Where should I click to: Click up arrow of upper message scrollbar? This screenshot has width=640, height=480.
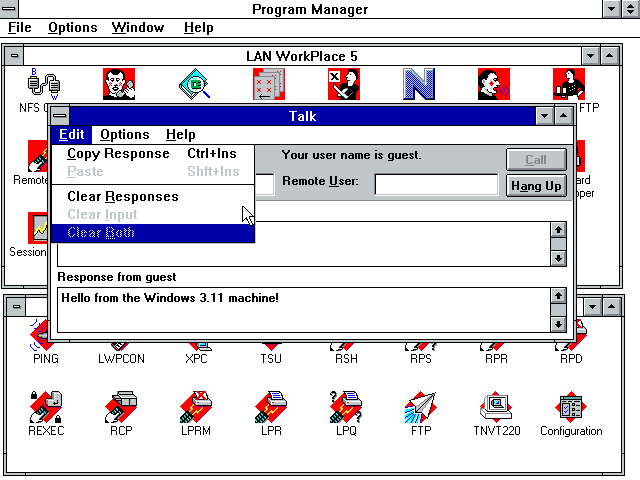558,229
